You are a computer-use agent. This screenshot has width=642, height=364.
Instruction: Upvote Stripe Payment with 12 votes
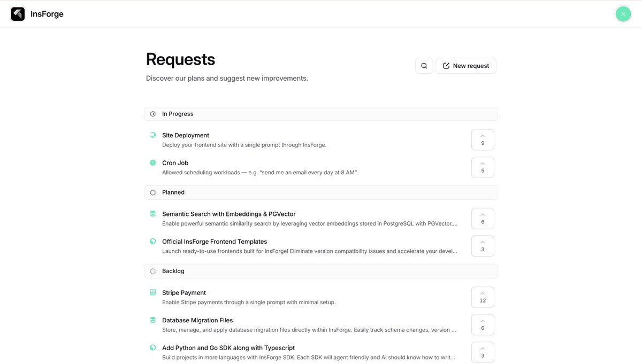[483, 297]
